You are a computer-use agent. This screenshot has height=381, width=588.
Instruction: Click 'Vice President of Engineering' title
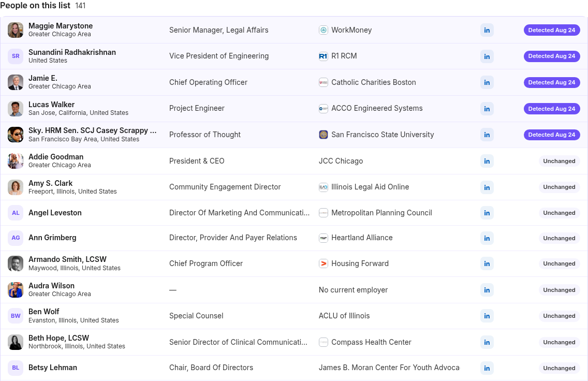pos(219,56)
